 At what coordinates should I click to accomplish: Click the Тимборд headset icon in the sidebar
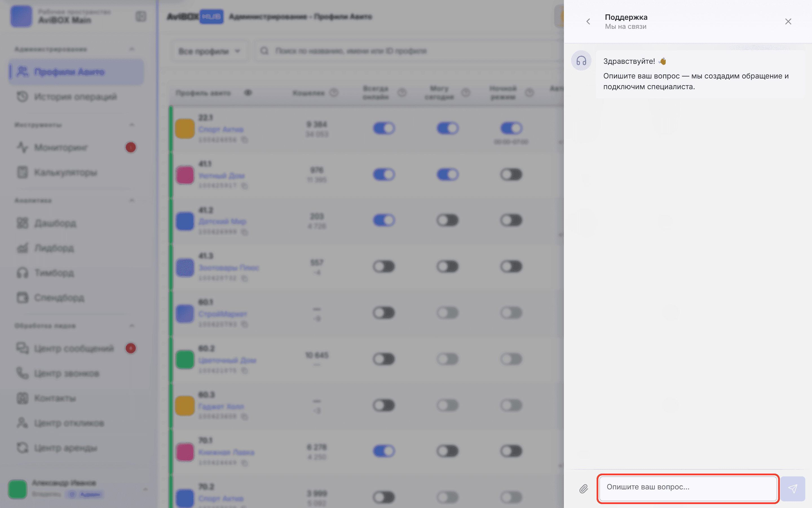click(x=23, y=273)
